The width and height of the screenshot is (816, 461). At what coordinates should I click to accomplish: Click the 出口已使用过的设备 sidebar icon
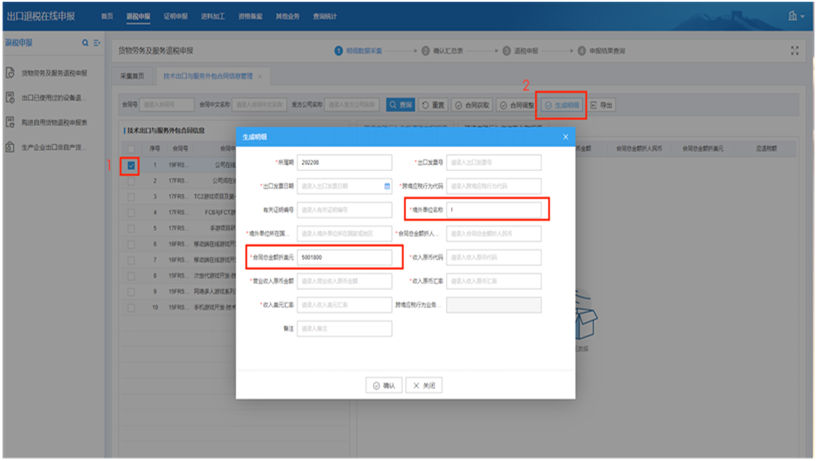tap(10, 98)
